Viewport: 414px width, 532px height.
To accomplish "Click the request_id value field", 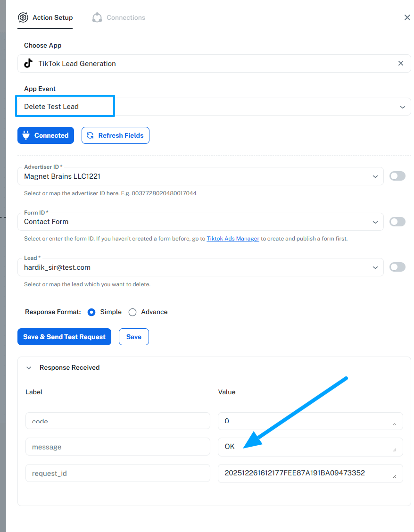I will [306, 473].
